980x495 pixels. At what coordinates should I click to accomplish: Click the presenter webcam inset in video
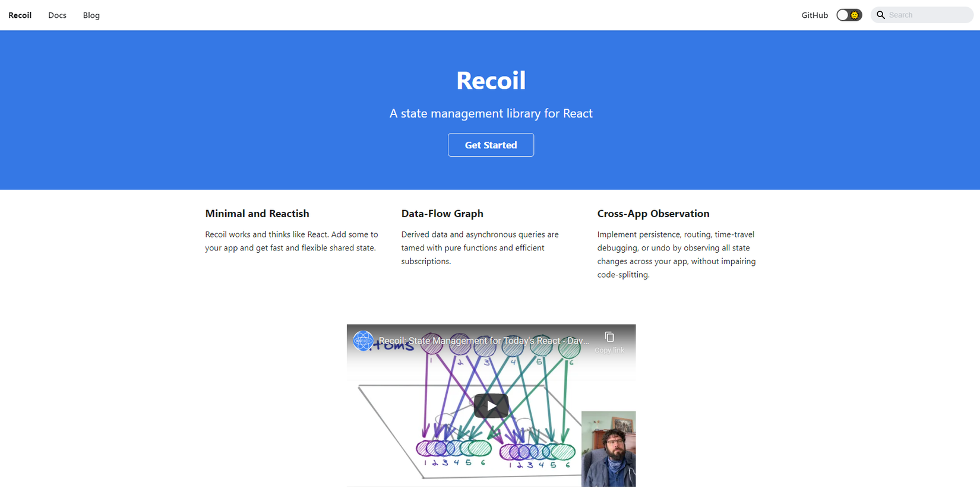[x=608, y=448]
